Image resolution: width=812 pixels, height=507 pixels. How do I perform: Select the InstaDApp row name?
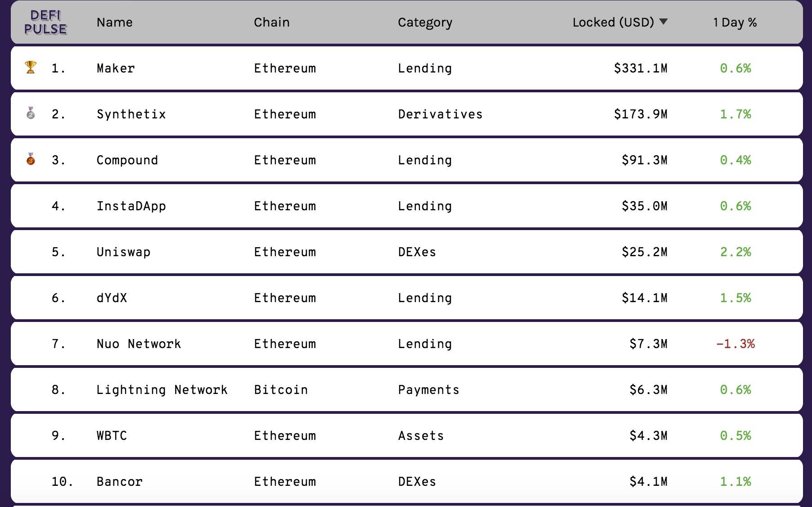[x=131, y=206]
